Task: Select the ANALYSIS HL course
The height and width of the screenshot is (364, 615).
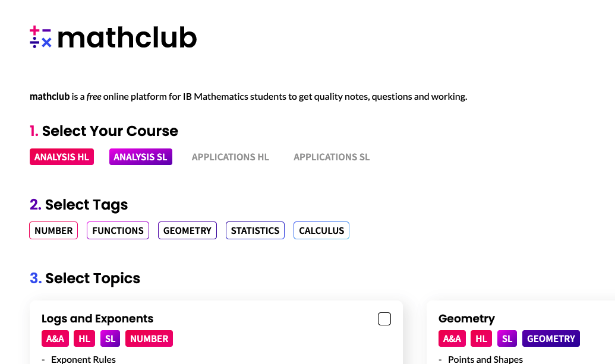Action: (62, 157)
